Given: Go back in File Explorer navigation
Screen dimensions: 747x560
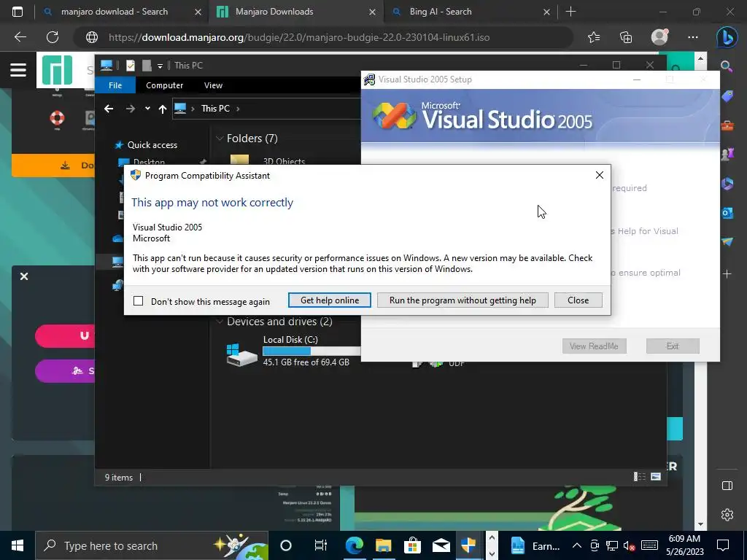Looking at the screenshot, I should (109, 109).
